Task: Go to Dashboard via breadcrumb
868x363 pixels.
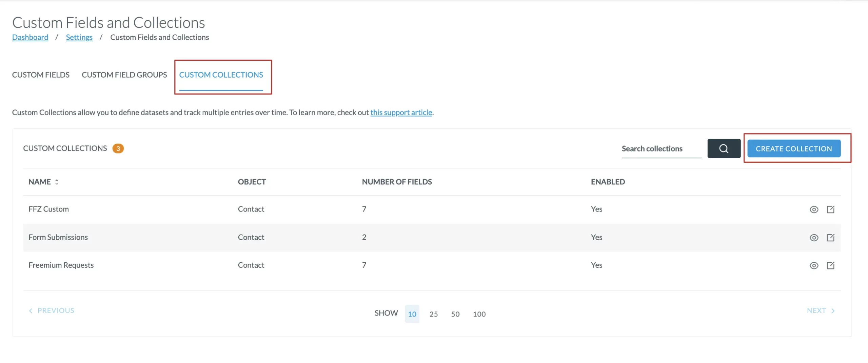Action: click(30, 37)
